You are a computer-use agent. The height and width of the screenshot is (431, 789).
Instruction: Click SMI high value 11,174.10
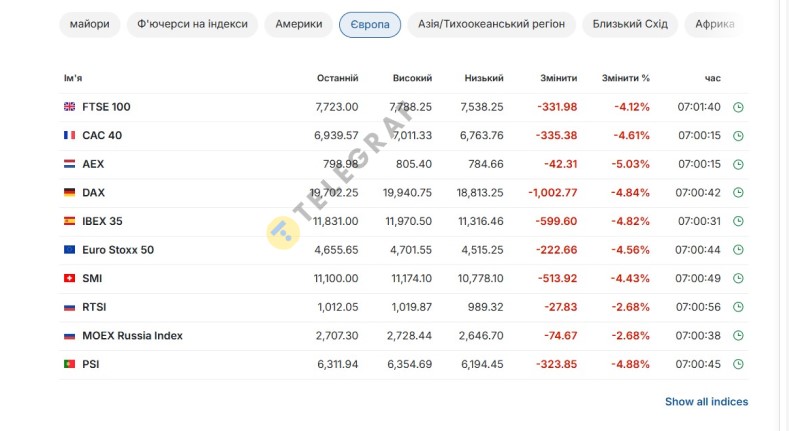(x=412, y=278)
